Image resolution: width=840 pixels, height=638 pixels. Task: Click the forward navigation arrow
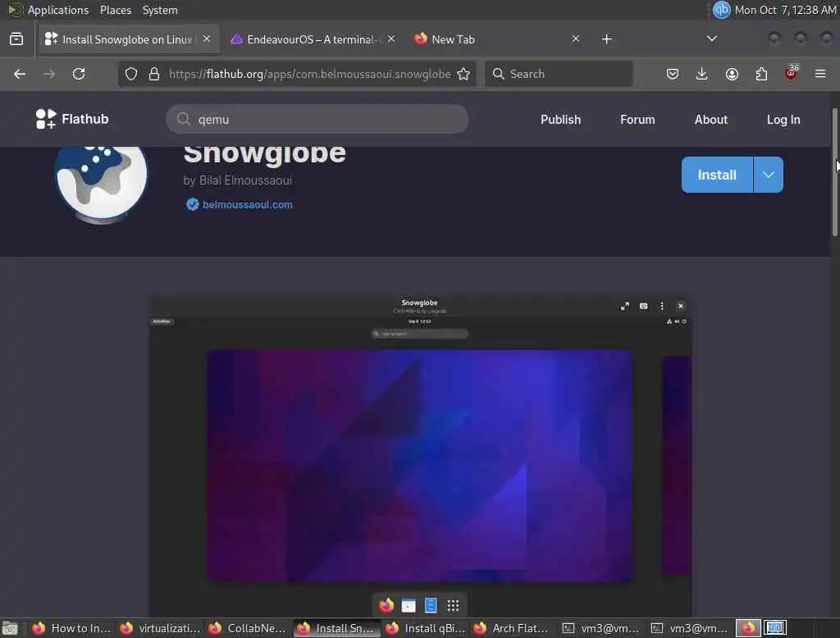tap(49, 74)
